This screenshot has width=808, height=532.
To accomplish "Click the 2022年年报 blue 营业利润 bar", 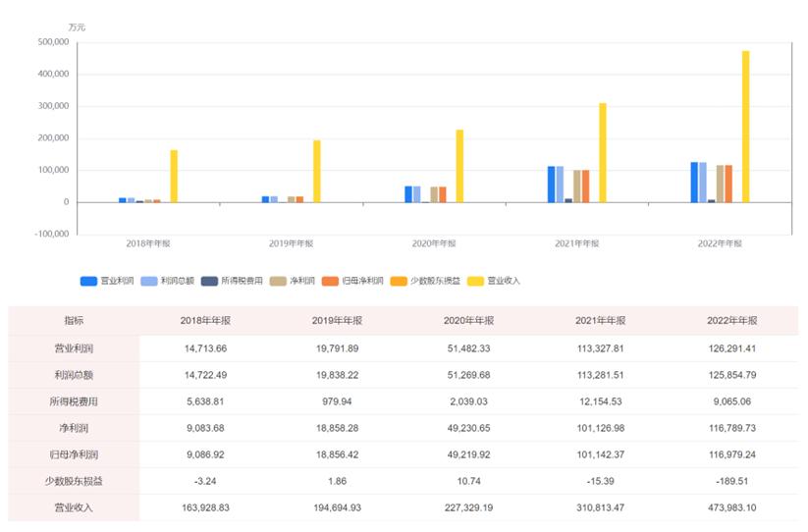I will click(x=694, y=183).
